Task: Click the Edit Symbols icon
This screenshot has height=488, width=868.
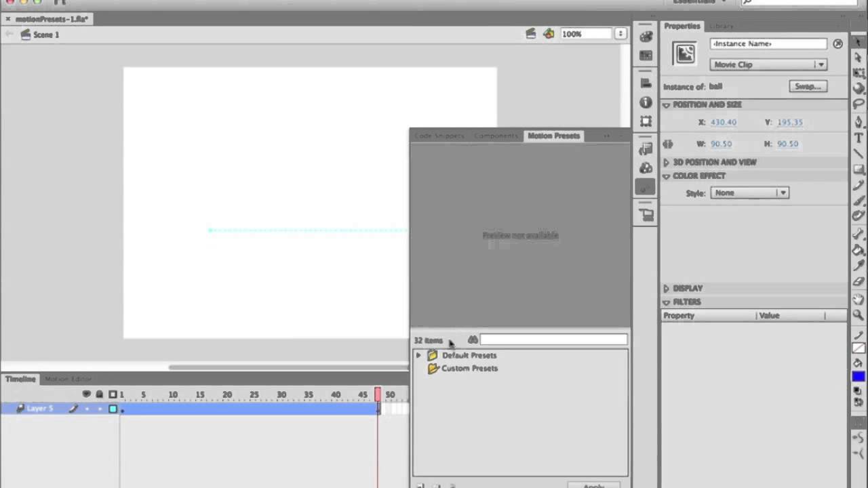Action: (x=549, y=34)
